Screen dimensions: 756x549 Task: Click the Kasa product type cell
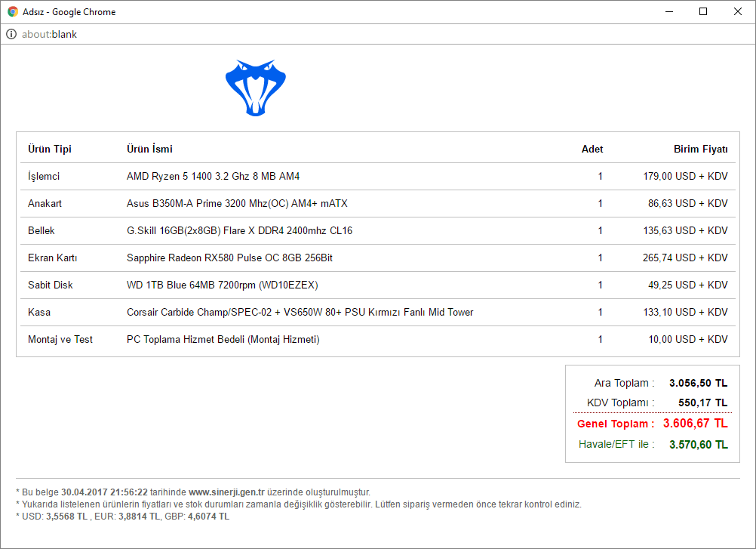tap(39, 312)
